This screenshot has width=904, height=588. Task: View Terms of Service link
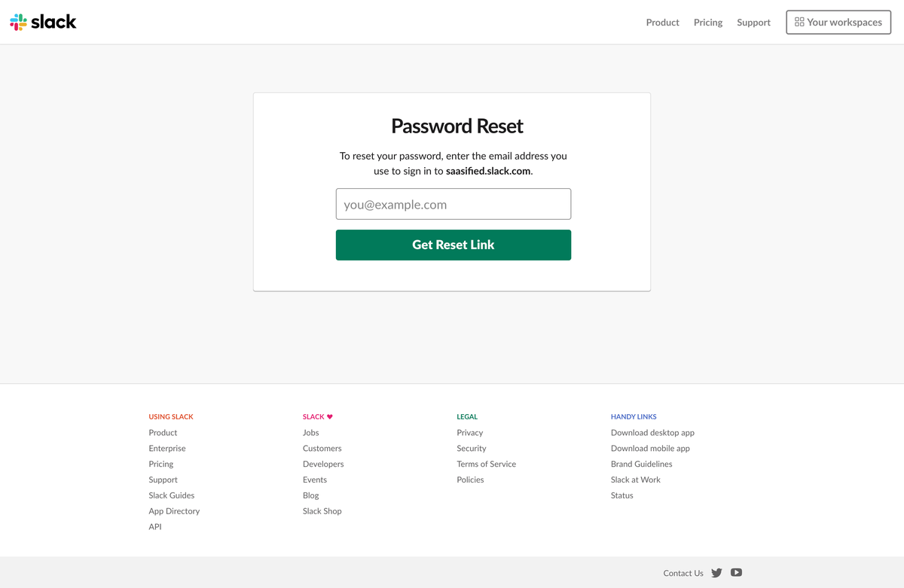(487, 464)
